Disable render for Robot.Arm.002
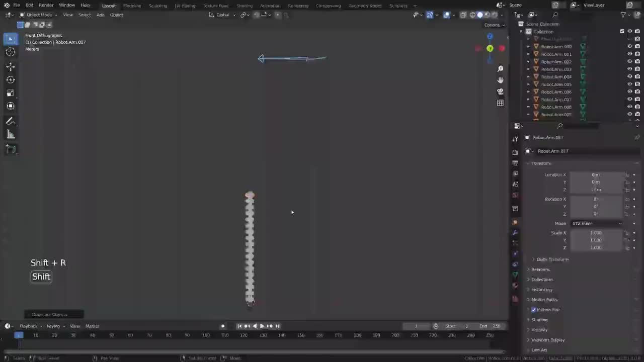Screen dimensions: 644x362 coord(637,62)
